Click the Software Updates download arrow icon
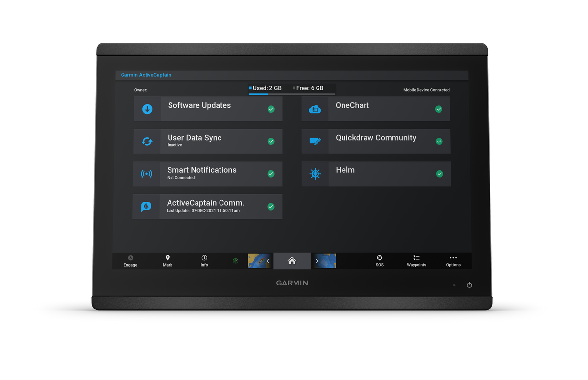The width and height of the screenshot is (588, 380). tap(147, 109)
